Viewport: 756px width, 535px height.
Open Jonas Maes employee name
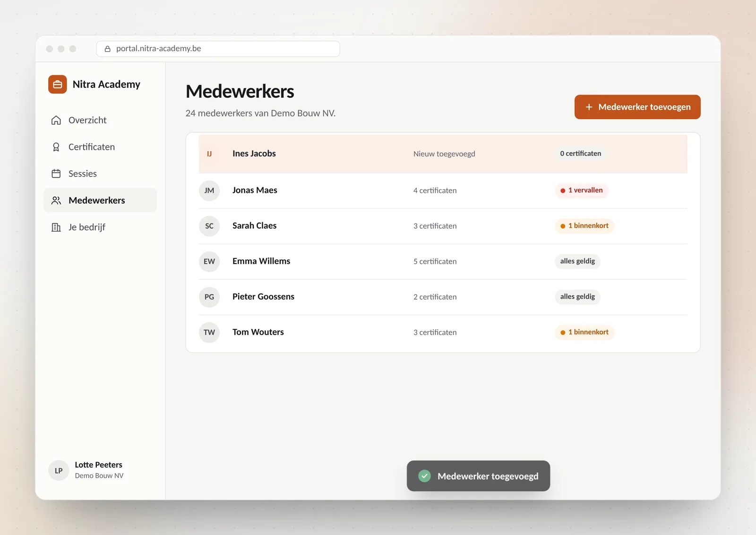(x=255, y=190)
